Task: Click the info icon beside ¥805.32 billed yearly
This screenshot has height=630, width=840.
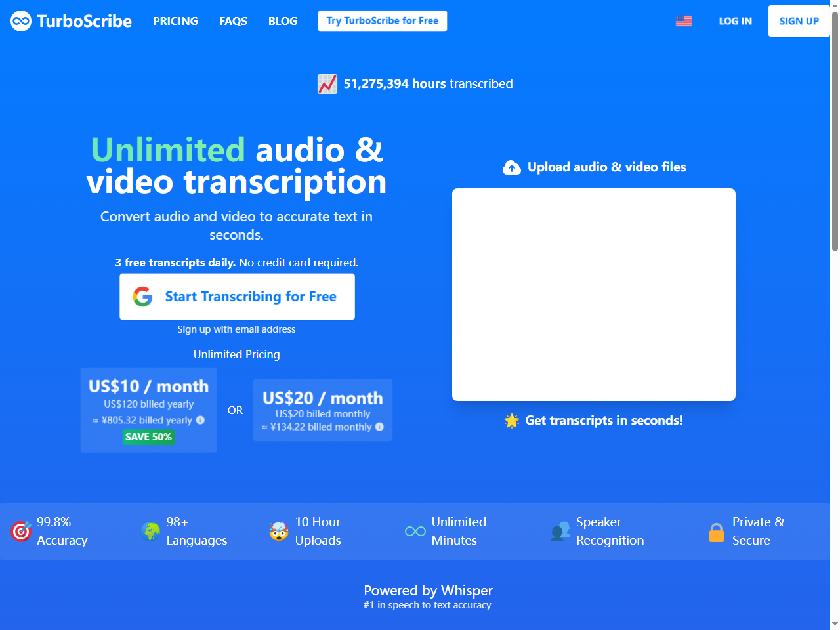Action: click(x=200, y=420)
